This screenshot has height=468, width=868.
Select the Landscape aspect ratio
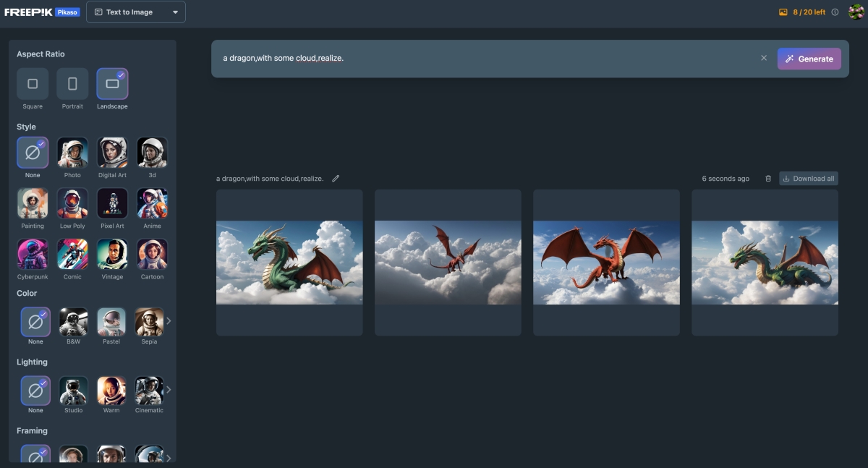tap(112, 84)
